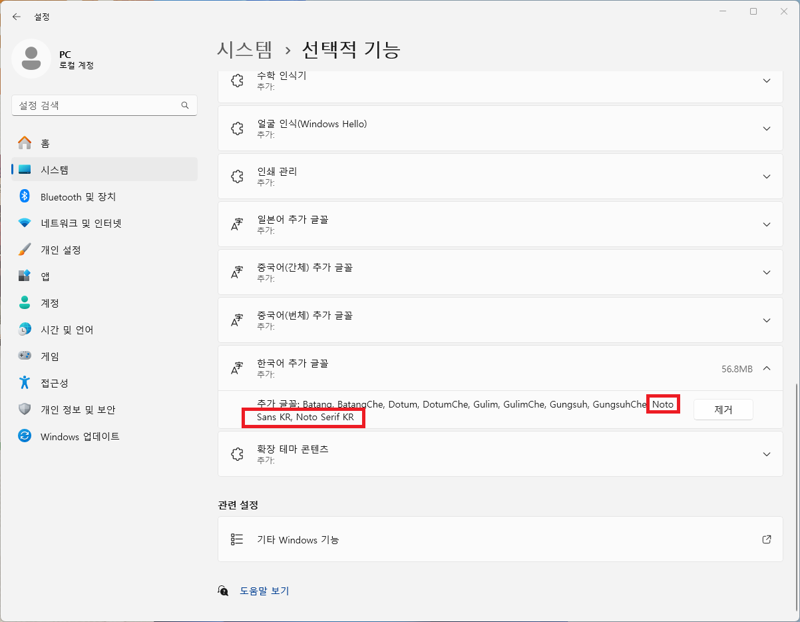This screenshot has height=622, width=800.
Task: Click the font icon beside 한국어 추가 글꼴
Action: tap(237, 368)
